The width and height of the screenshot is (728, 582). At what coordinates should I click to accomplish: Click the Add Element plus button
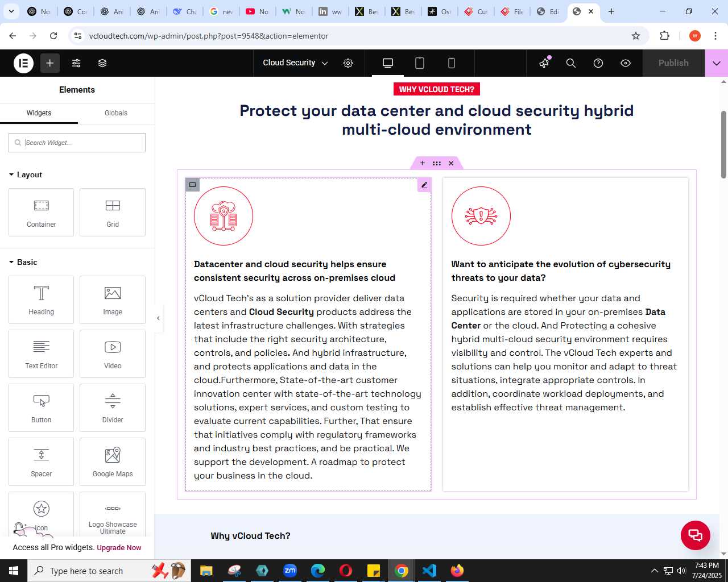50,63
